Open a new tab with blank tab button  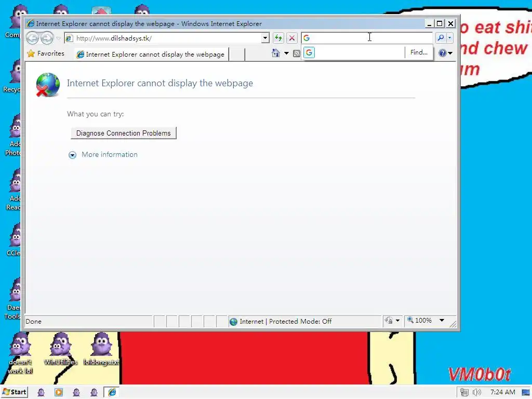point(237,54)
